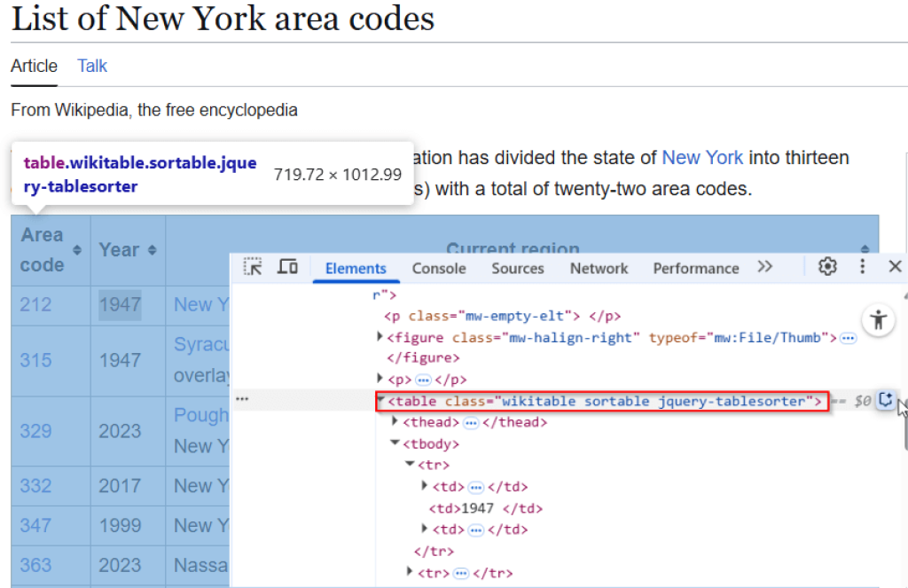Open DevTools settings gear

coord(827,267)
